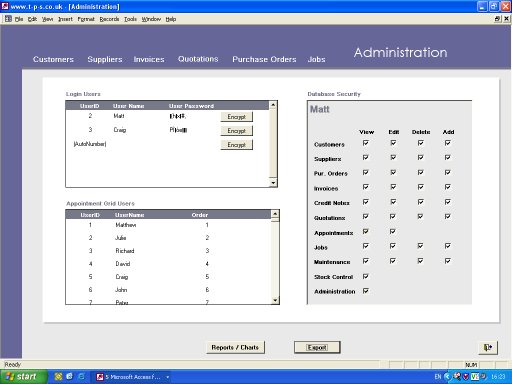Screen dimensions: 512x384
Task: Go to Suppliers section
Action: (x=105, y=59)
